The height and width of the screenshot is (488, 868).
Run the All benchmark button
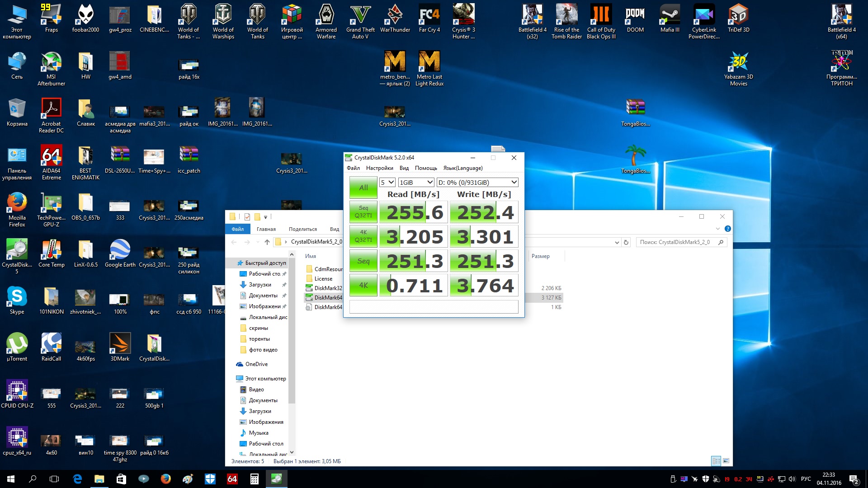(x=363, y=188)
